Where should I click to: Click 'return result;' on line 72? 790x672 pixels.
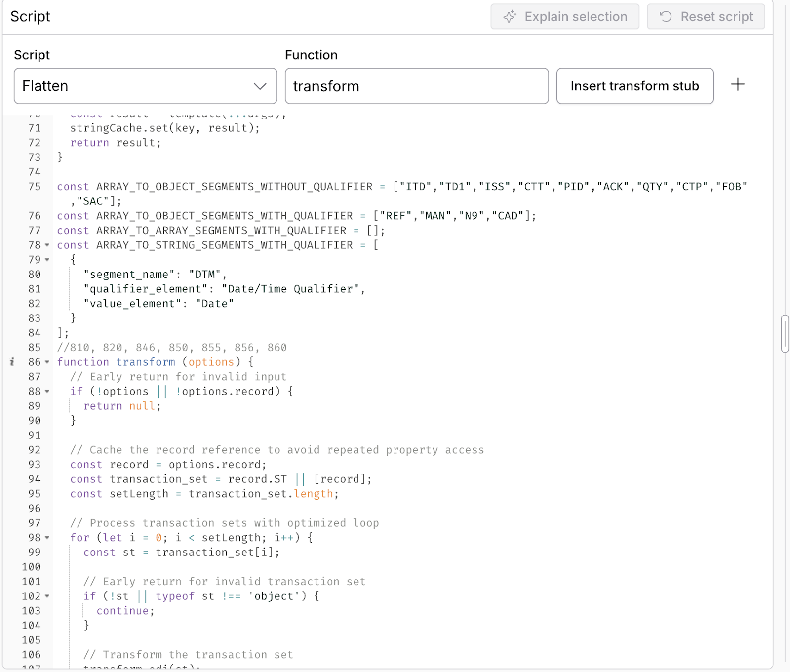(116, 143)
